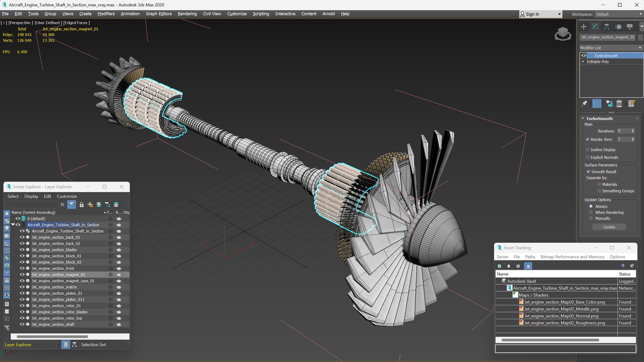Image resolution: width=644 pixels, height=362 pixels.
Task: Toggle Display Shapes filter in Scene Explorer sidebar
Action: (7, 221)
